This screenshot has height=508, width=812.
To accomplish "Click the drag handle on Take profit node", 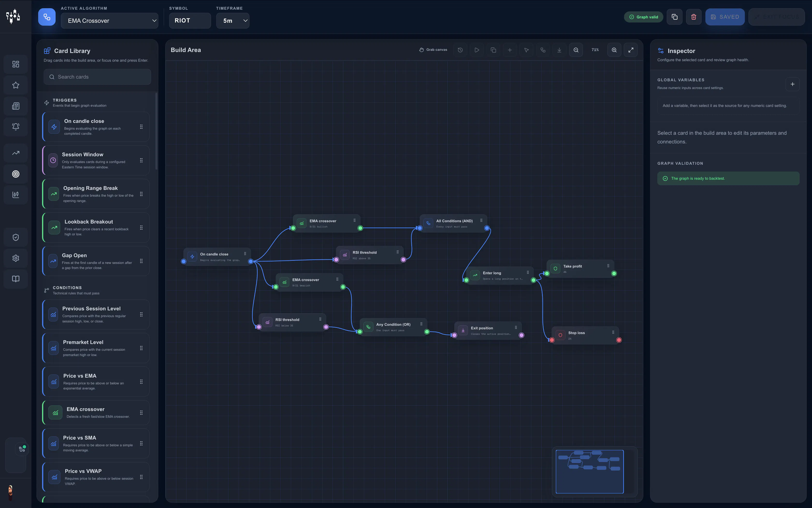I will 608,266.
